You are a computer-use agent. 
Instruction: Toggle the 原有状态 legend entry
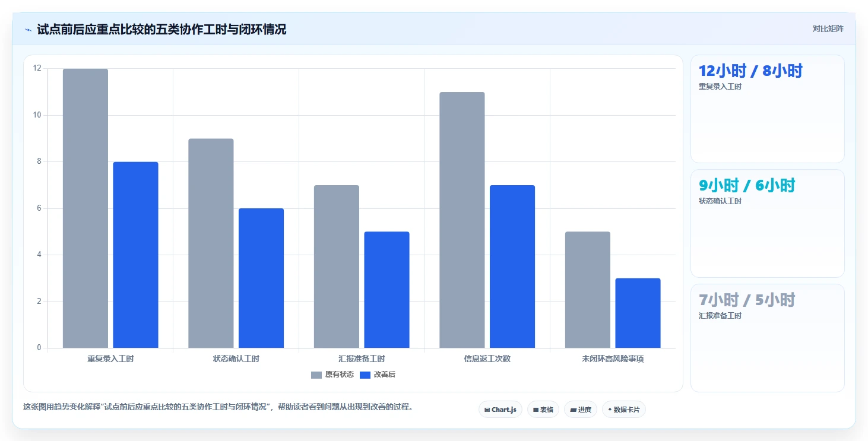pos(332,375)
